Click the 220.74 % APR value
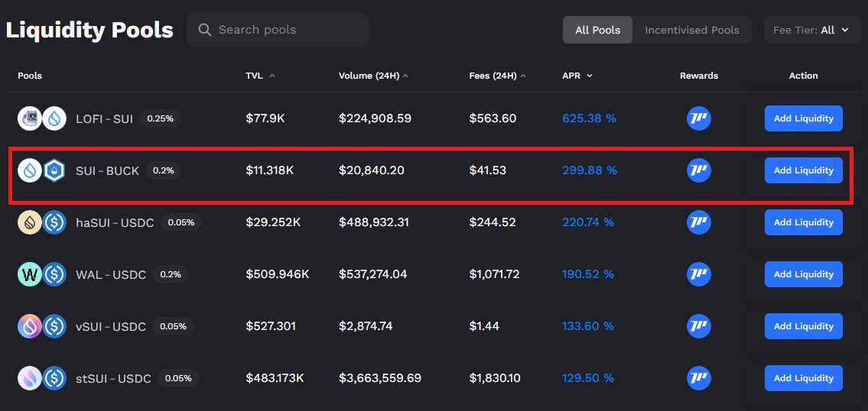This screenshot has width=868, height=411. [x=588, y=222]
